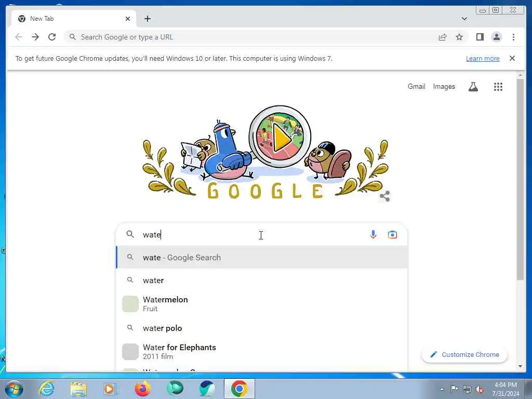The width and height of the screenshot is (532, 399).
Task: Select 'wate - Google Search' suggestion
Action: click(262, 258)
